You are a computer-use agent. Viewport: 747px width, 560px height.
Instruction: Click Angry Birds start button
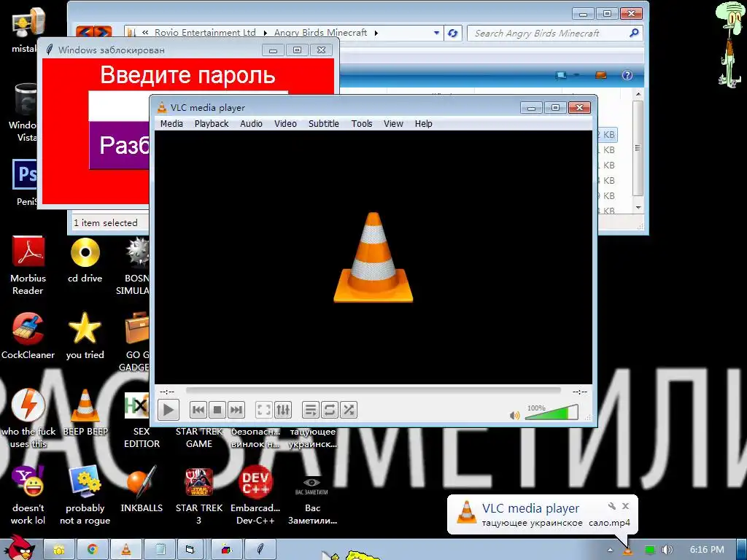pyautogui.click(x=19, y=548)
